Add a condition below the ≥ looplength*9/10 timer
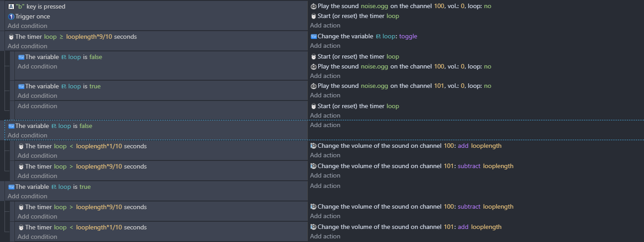This screenshot has height=242, width=644. pyautogui.click(x=27, y=46)
